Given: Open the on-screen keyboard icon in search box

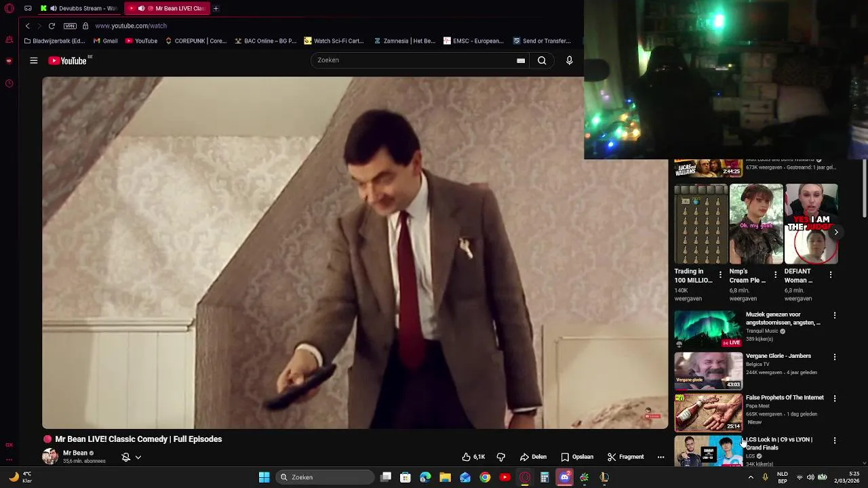Looking at the screenshot, I should click(521, 60).
